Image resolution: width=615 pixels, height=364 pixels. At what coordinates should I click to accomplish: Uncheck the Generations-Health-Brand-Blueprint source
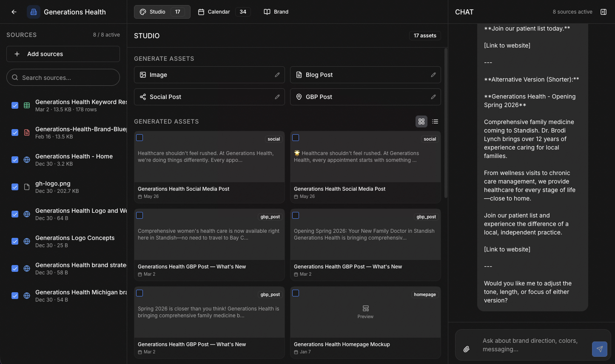pos(15,133)
